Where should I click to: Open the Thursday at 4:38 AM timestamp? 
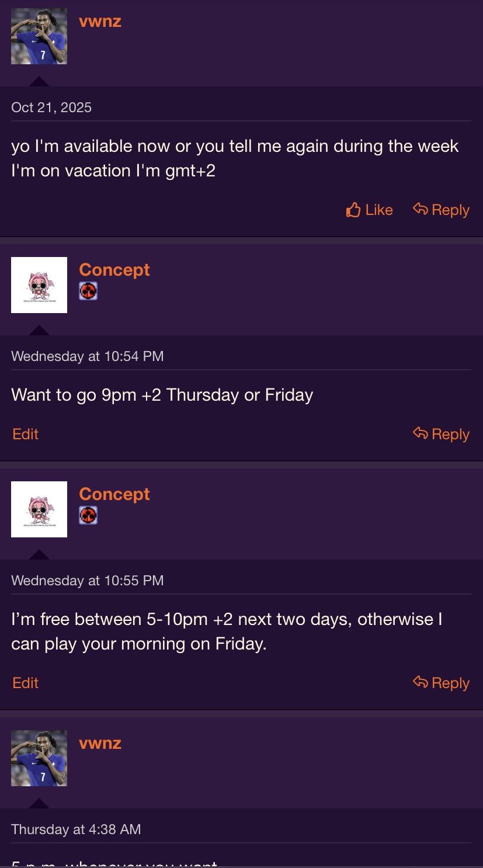click(x=76, y=829)
